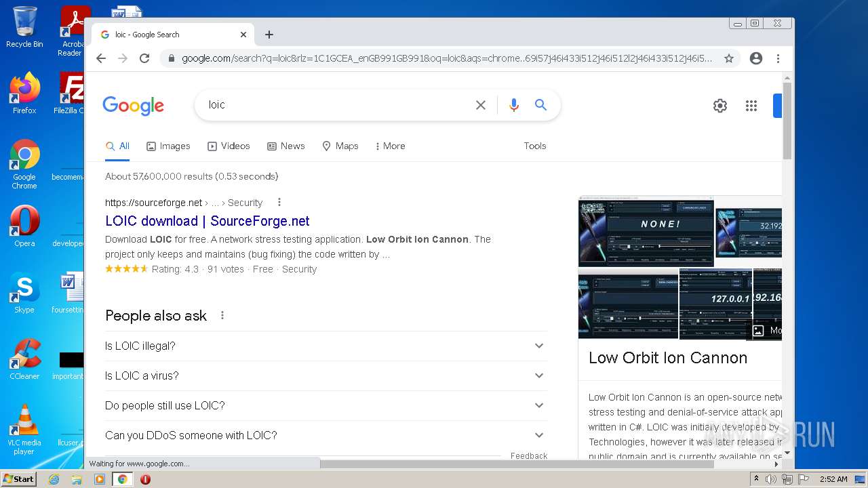The width and height of the screenshot is (868, 488).
Task: Open the search Tools button
Action: pos(535,146)
